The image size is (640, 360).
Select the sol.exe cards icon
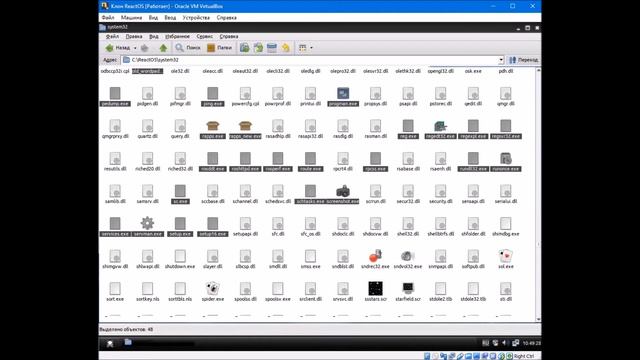(x=506, y=256)
